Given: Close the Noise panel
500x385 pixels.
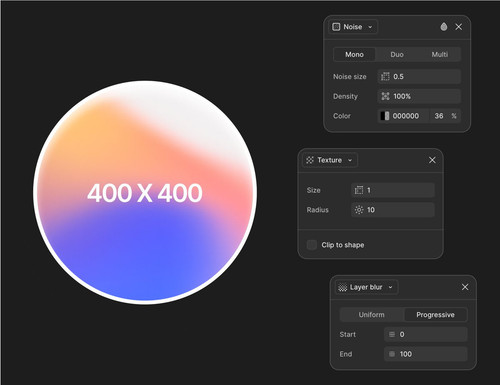Looking at the screenshot, I should coord(459,27).
